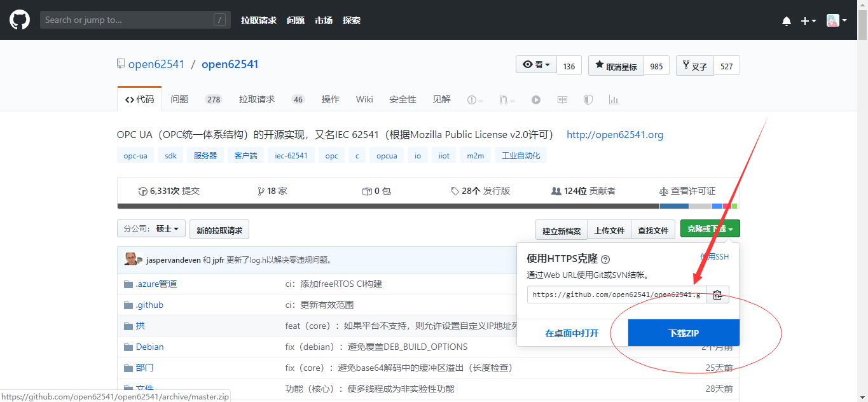Image resolution: width=868 pixels, height=402 pixels.
Task: Open the notifications bell icon
Action: tap(786, 20)
